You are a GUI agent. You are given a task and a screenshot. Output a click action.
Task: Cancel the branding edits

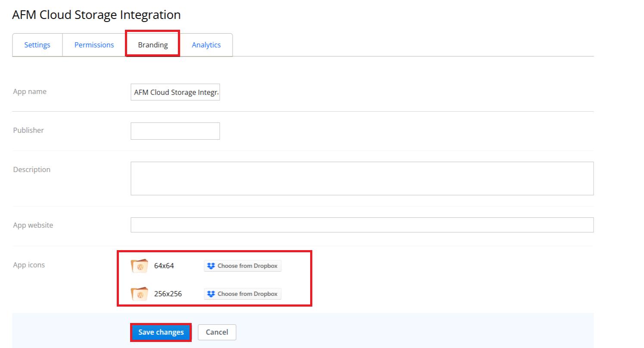pyautogui.click(x=217, y=332)
